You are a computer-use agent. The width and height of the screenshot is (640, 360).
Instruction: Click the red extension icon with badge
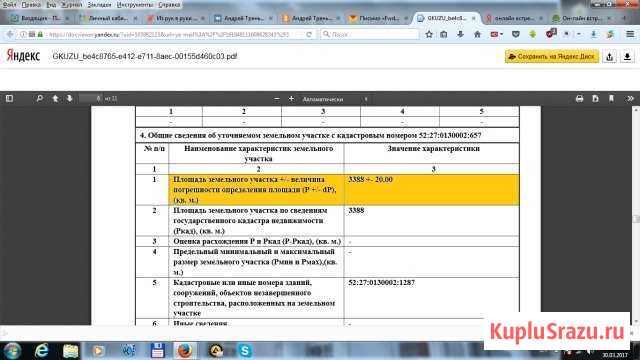point(550,34)
